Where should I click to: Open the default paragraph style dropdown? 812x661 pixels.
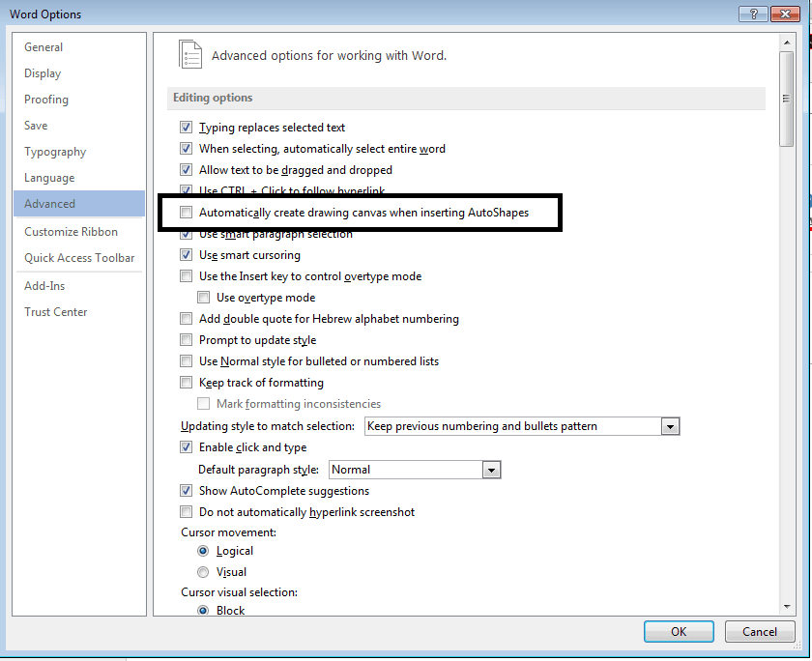[x=491, y=469]
